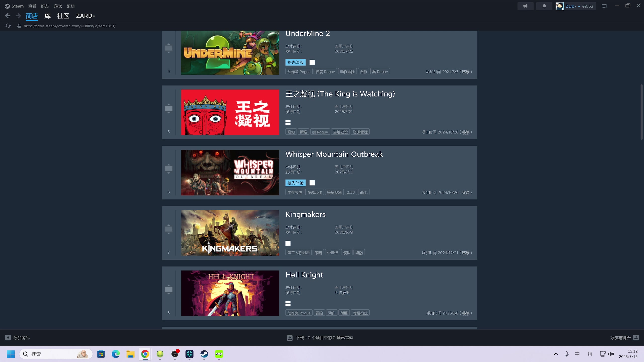Remove Hell Knight via 移除 link
This screenshot has height=362, width=644.
point(466,313)
